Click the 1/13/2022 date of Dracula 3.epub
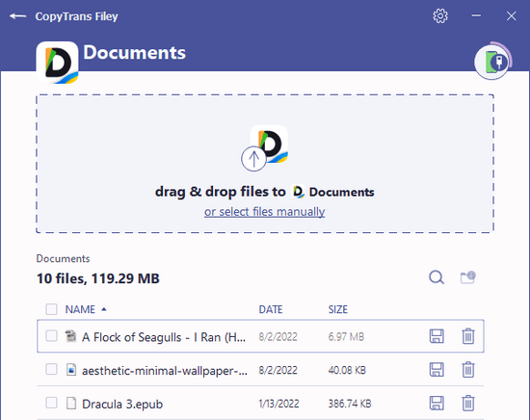This screenshot has height=420, width=530. tap(278, 404)
